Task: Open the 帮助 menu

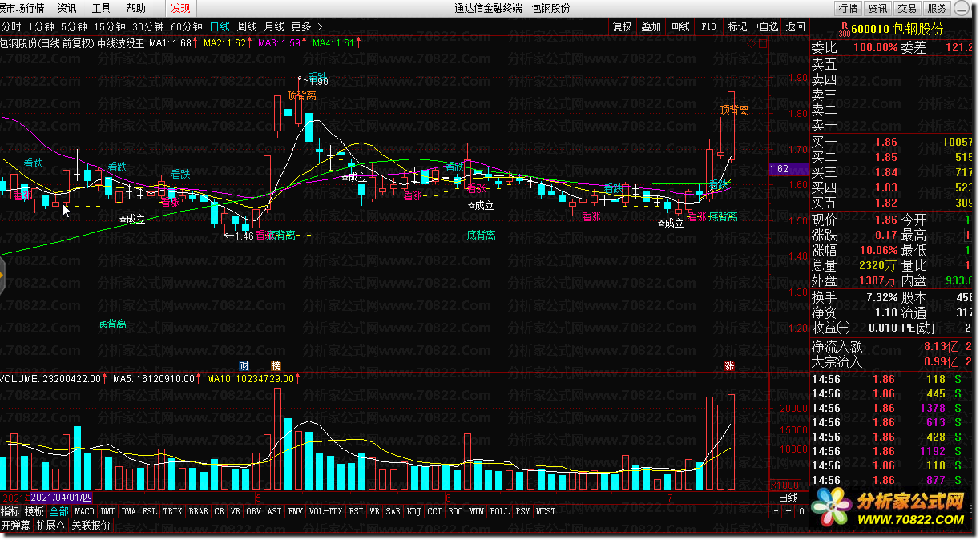Action: tap(136, 8)
